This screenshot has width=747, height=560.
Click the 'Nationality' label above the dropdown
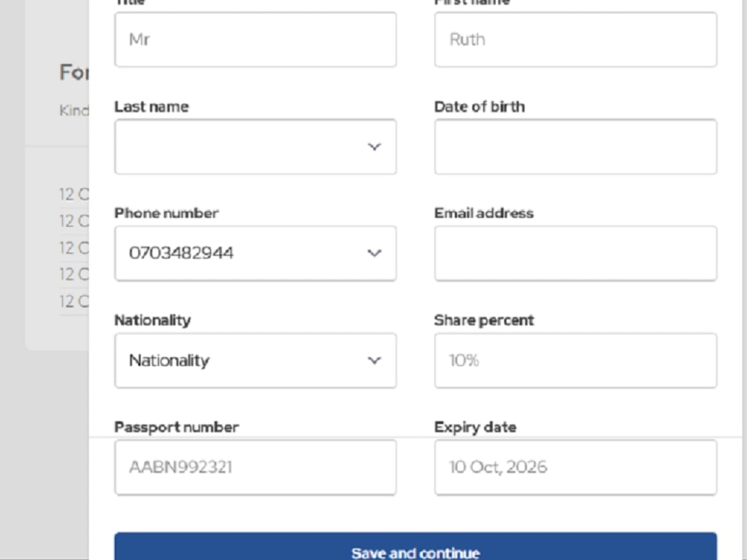152,320
